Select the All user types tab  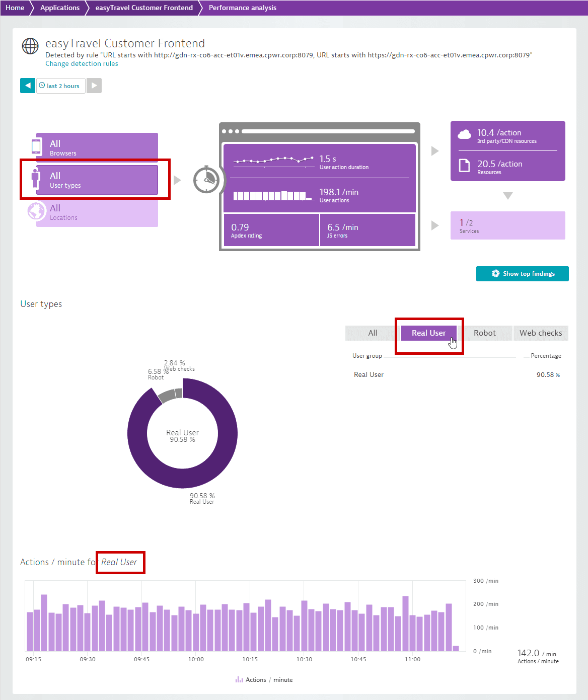point(373,333)
